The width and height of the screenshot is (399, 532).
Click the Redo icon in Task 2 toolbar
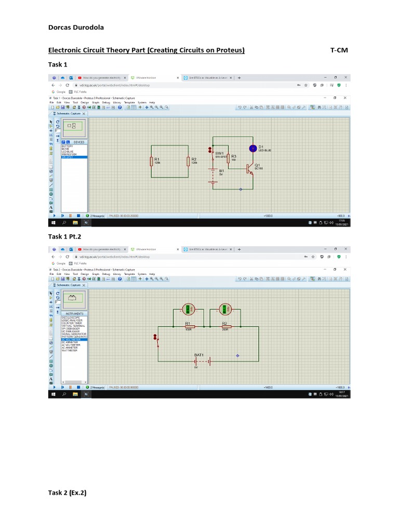[245, 279]
